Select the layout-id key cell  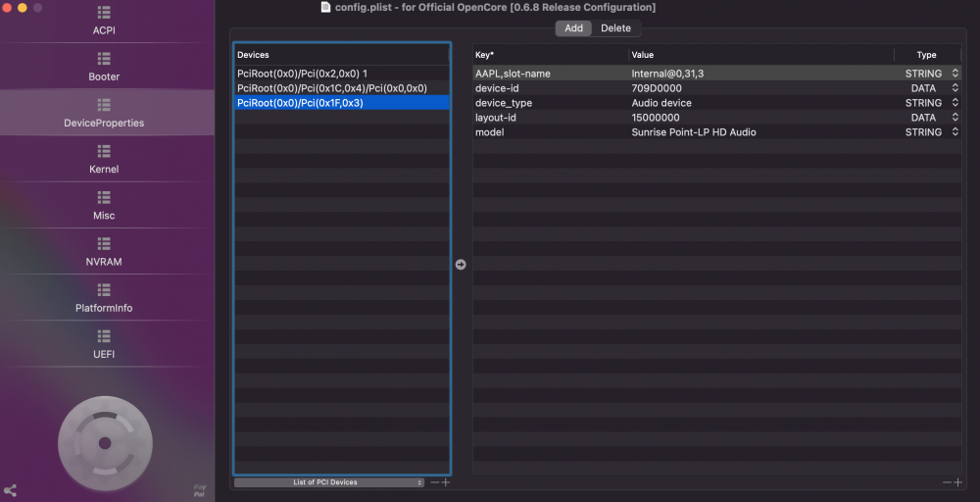496,118
